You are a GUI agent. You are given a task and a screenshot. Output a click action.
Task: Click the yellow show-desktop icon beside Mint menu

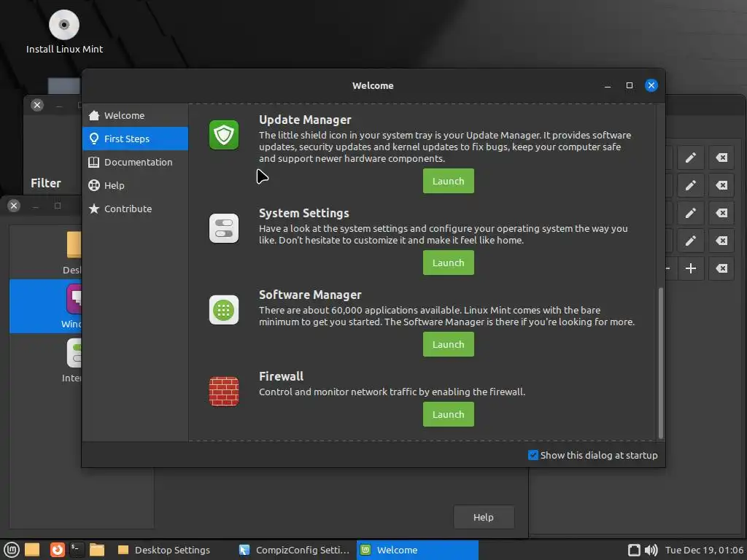[x=32, y=550]
